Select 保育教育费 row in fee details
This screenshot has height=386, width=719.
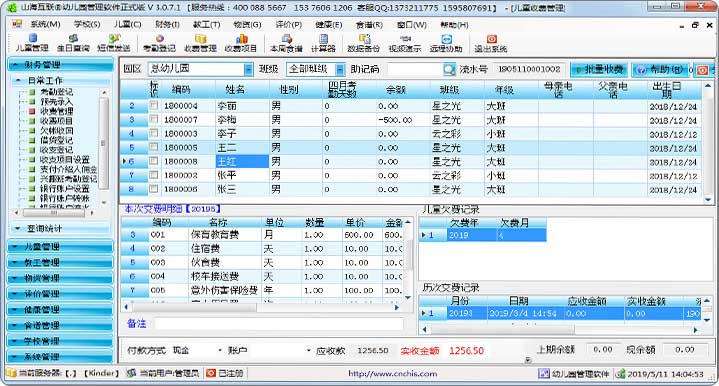(263, 235)
